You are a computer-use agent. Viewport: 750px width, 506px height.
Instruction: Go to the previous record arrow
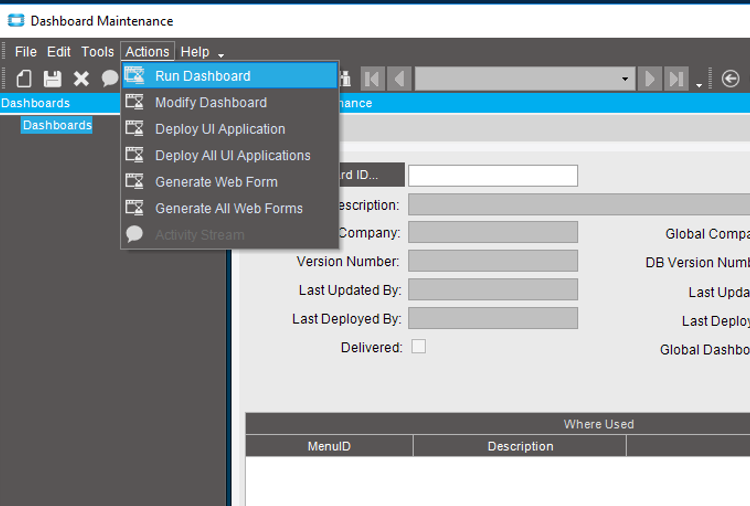(399, 78)
